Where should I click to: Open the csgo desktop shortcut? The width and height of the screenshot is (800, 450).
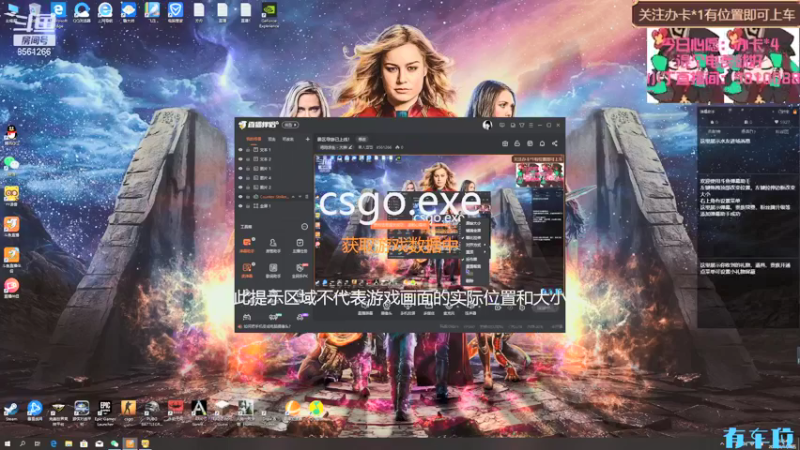(128, 411)
